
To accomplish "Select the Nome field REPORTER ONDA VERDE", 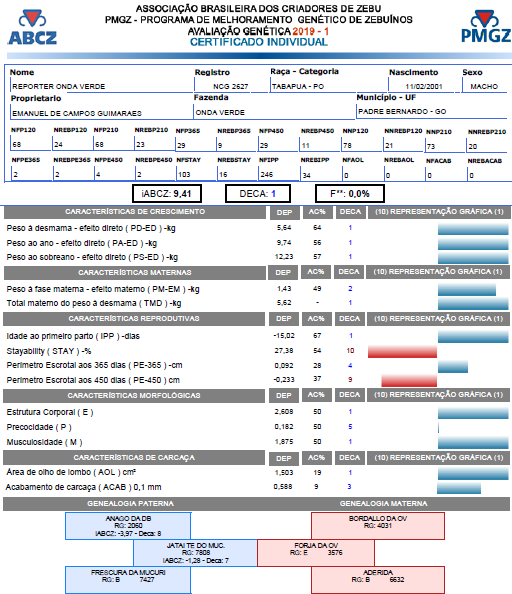I will (x=101, y=86).
